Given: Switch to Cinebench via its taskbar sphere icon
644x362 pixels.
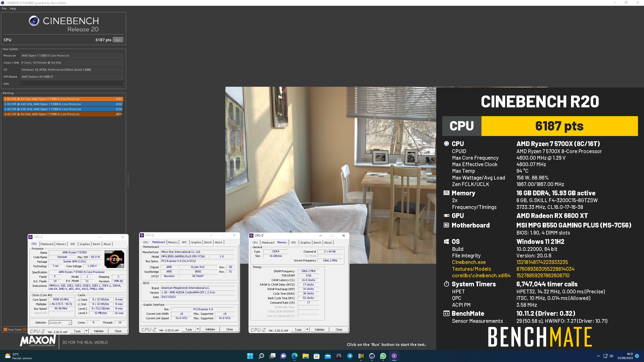Looking at the screenshot, I should pyautogui.click(x=372, y=356).
